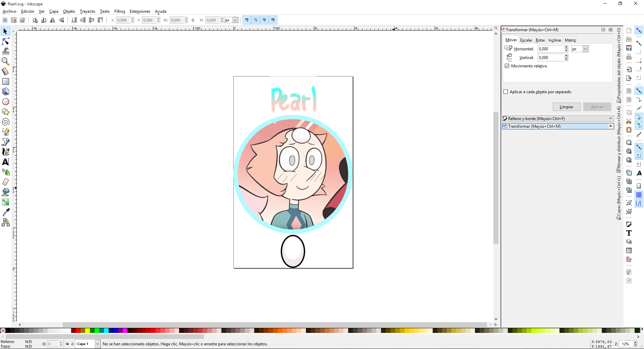Toggle scale stroke width affect button
Viewport: 644px width, 349px height.
(247, 20)
